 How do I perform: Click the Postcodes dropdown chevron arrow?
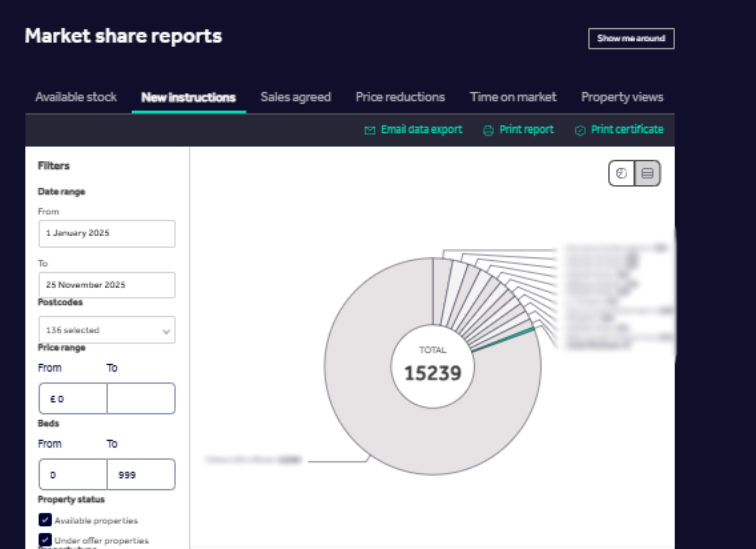(x=166, y=331)
